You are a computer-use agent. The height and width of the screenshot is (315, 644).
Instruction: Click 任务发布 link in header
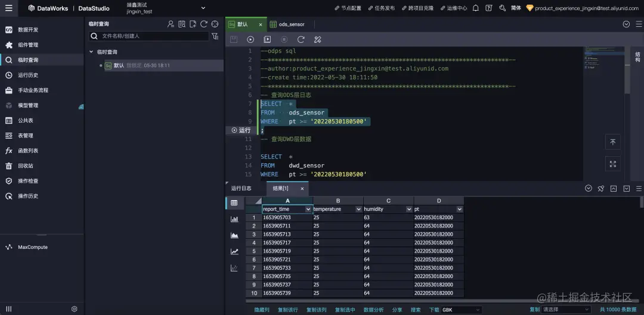pos(382,8)
